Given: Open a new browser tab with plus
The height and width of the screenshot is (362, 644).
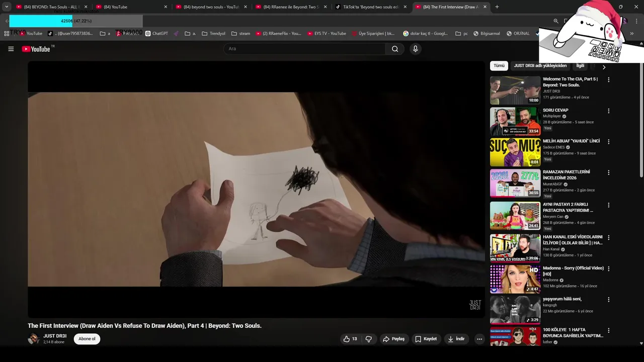Looking at the screenshot, I should (497, 7).
